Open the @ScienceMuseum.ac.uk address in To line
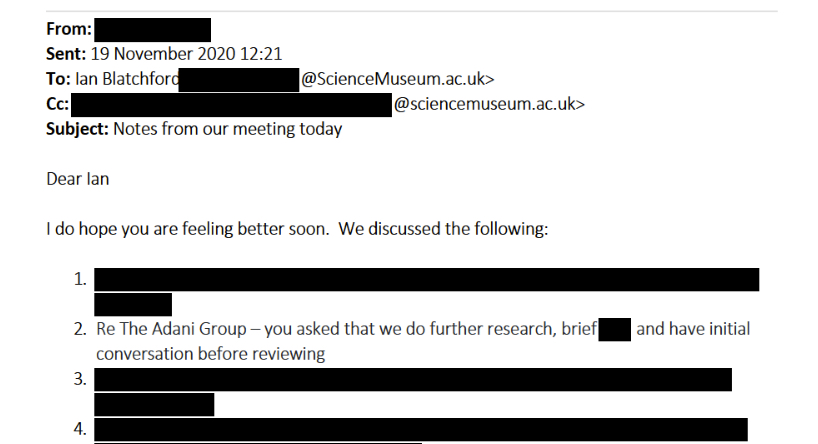The height and width of the screenshot is (444, 818). (398, 79)
